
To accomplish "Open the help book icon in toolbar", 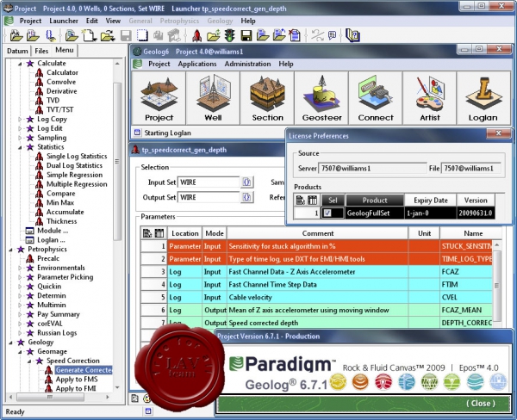I will click(x=352, y=35).
